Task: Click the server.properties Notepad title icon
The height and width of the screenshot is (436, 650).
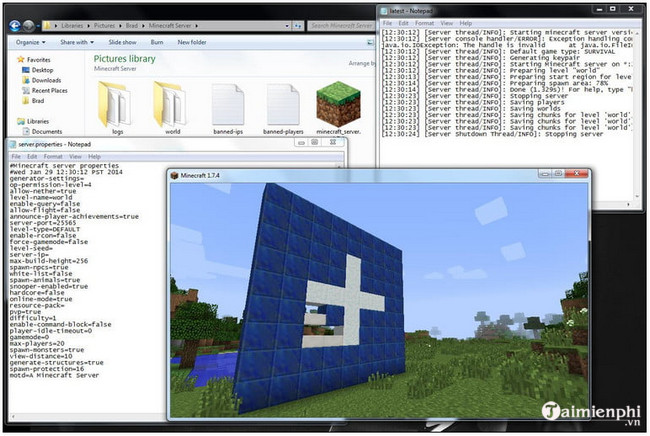Action: pos(12,144)
